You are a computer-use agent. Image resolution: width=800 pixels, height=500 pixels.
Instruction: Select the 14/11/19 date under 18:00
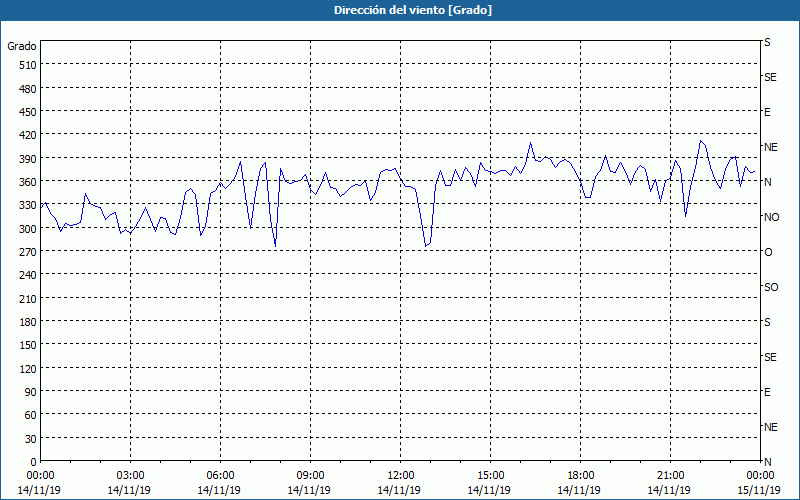coord(579,490)
